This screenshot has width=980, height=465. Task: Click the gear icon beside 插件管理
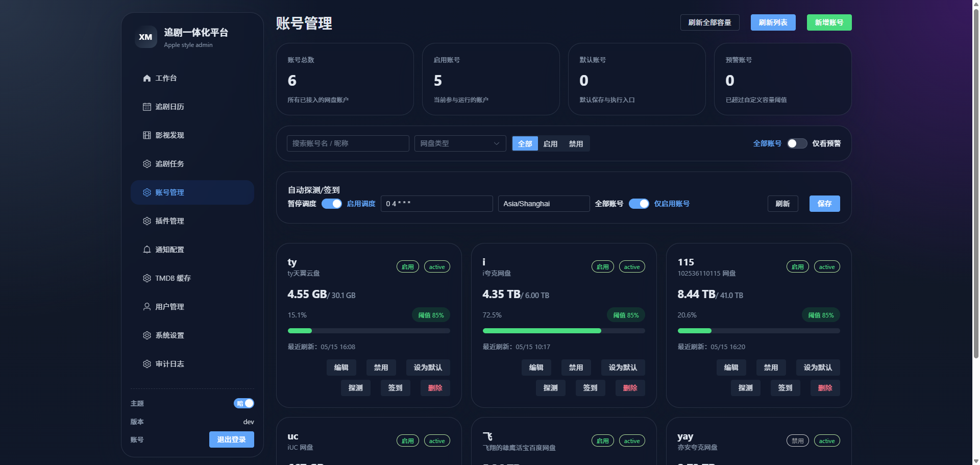[147, 221]
